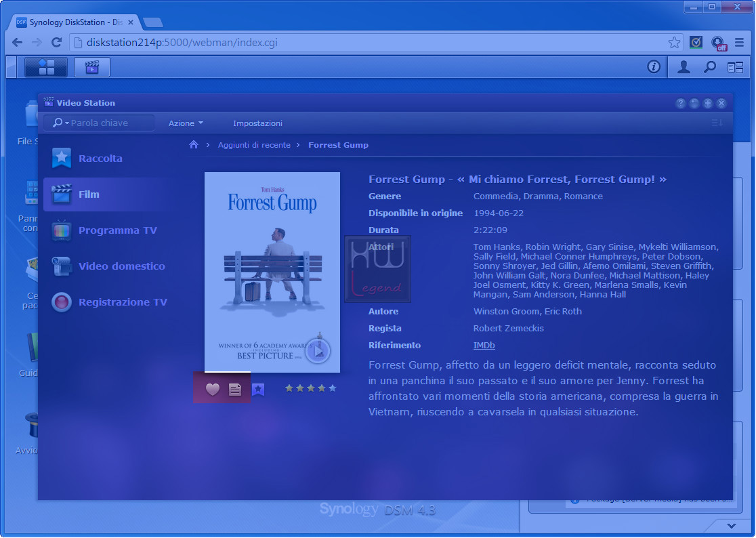The width and height of the screenshot is (756, 538).
Task: Show desktop button at taskbar left
Action: click(11, 67)
